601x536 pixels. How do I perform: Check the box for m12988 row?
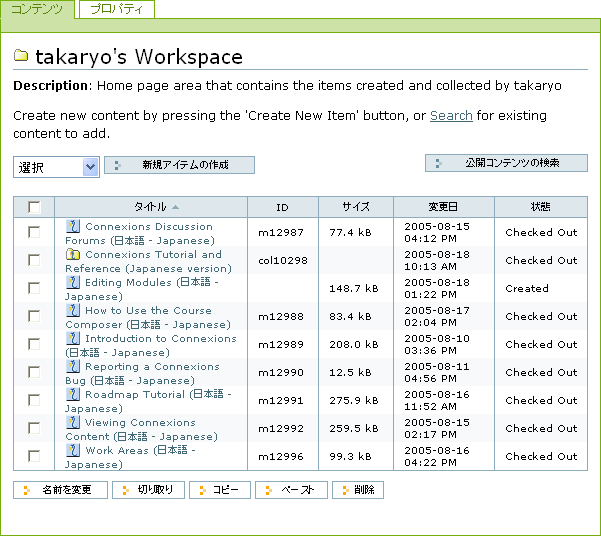(34, 316)
